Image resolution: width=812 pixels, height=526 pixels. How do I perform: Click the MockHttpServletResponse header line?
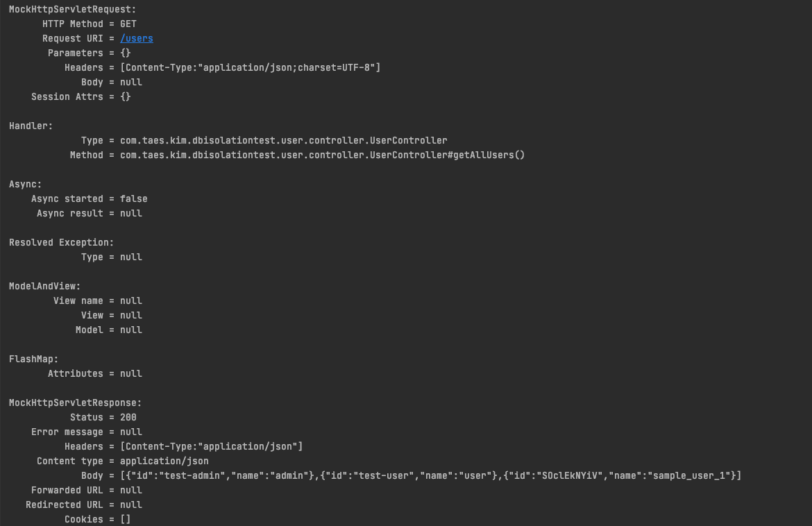point(75,402)
